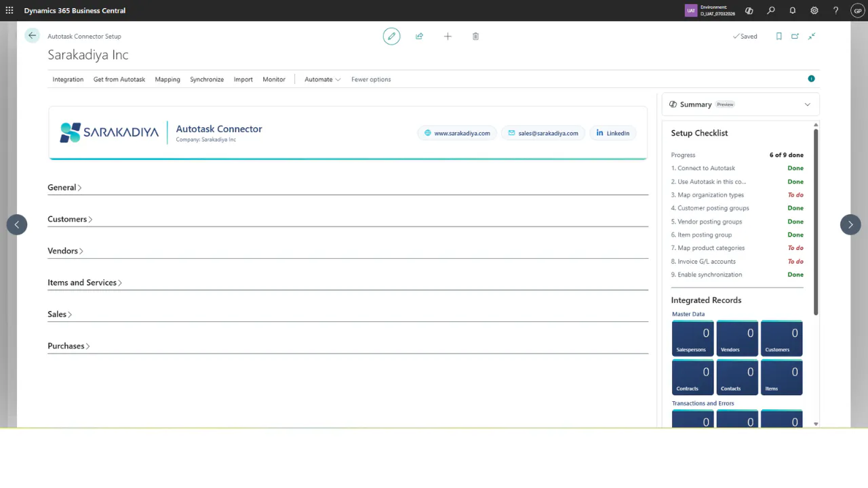The image size is (868, 488).
Task: Open the page in a new window
Action: click(x=795, y=36)
